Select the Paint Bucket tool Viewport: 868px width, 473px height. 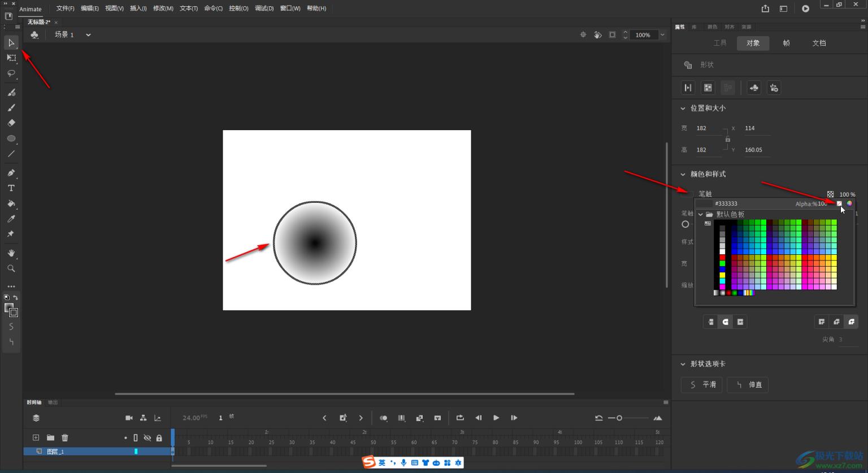11,203
